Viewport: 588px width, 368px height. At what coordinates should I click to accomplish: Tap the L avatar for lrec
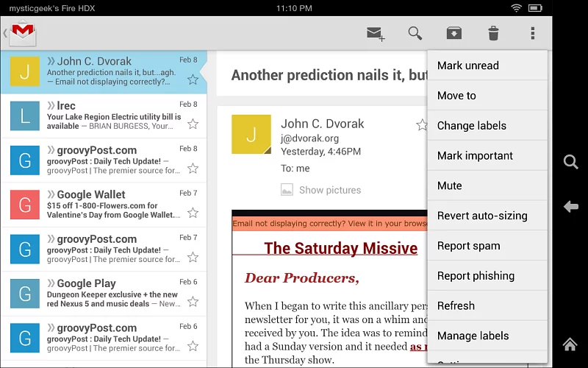(25, 116)
